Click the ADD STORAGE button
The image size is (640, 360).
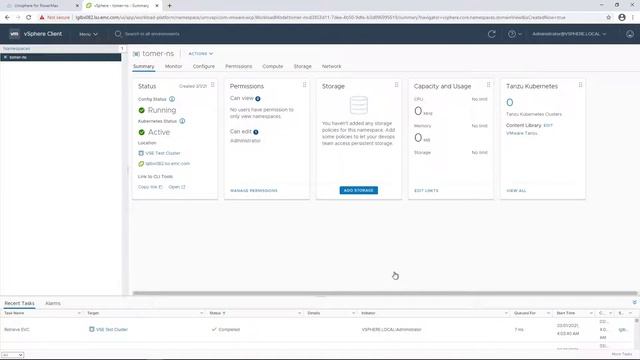pos(359,190)
